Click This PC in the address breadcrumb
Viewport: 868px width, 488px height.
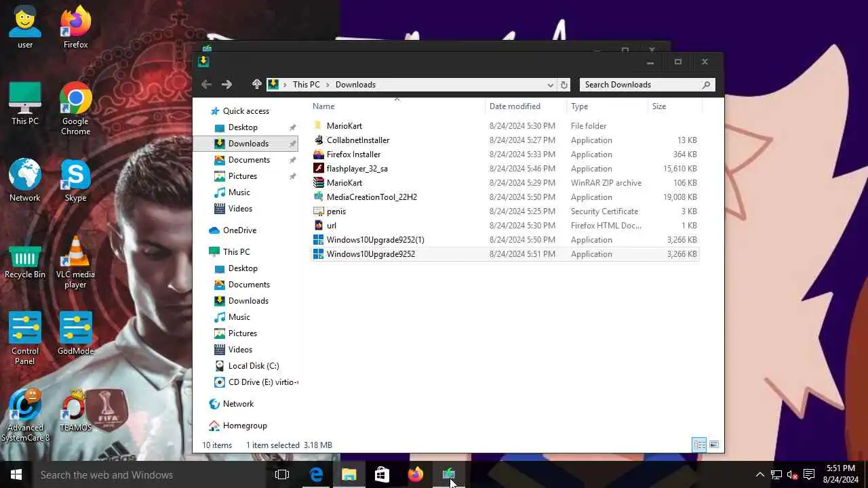click(x=306, y=85)
